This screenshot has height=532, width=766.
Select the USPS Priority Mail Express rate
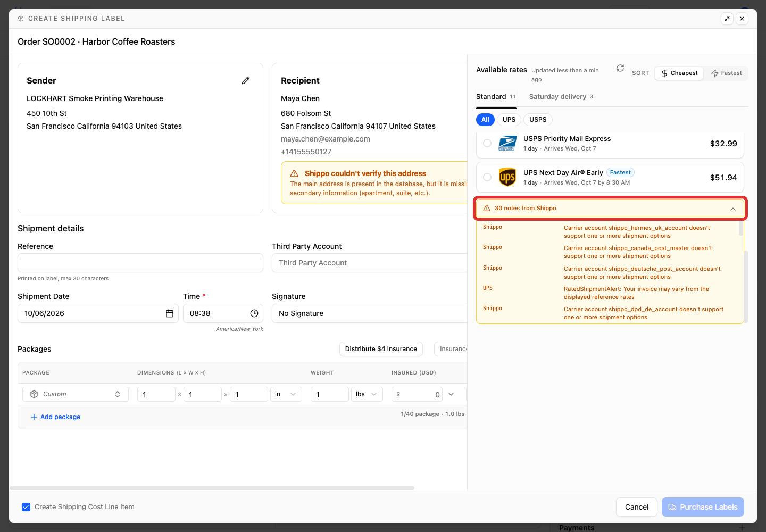487,143
